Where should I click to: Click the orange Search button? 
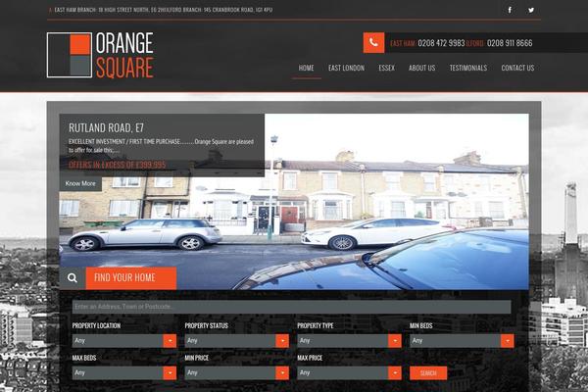(x=428, y=373)
